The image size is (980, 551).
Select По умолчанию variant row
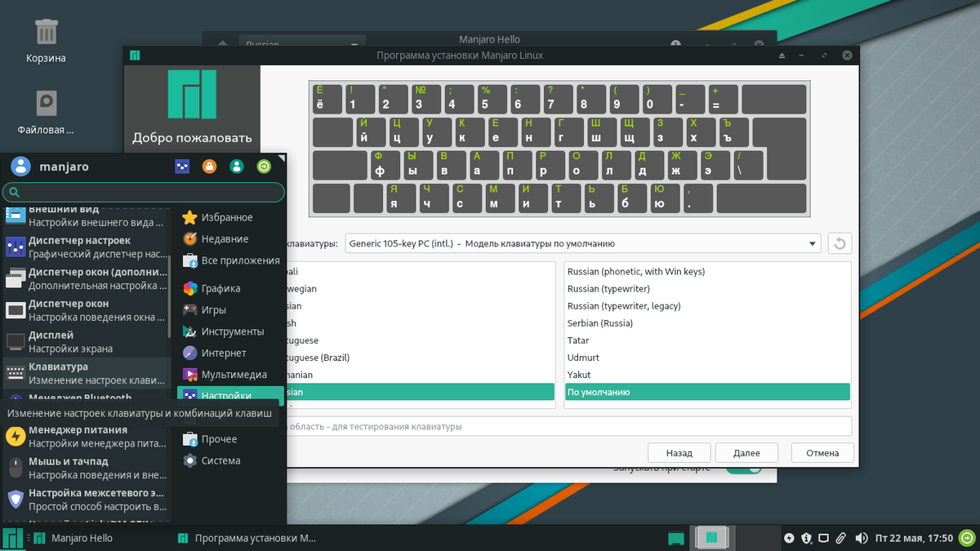tap(707, 392)
